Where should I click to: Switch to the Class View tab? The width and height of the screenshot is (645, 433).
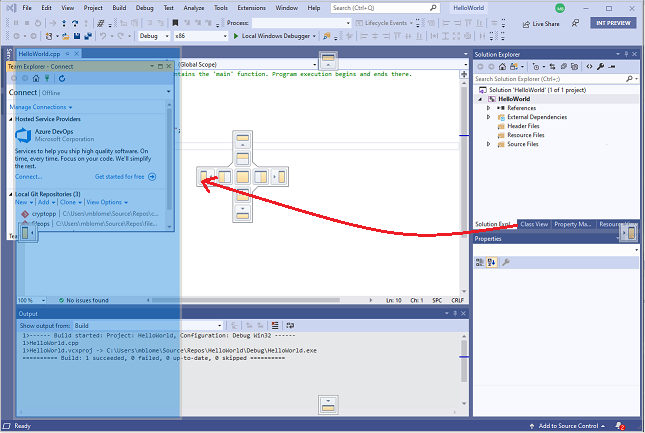pyautogui.click(x=534, y=225)
